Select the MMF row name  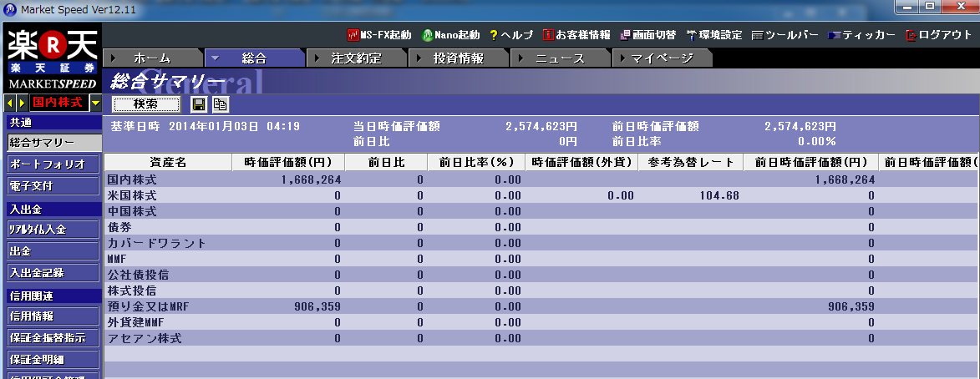(117, 259)
